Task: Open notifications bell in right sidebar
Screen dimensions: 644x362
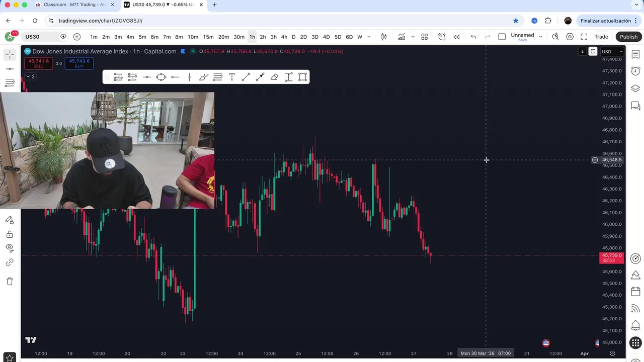Action: [635, 325]
